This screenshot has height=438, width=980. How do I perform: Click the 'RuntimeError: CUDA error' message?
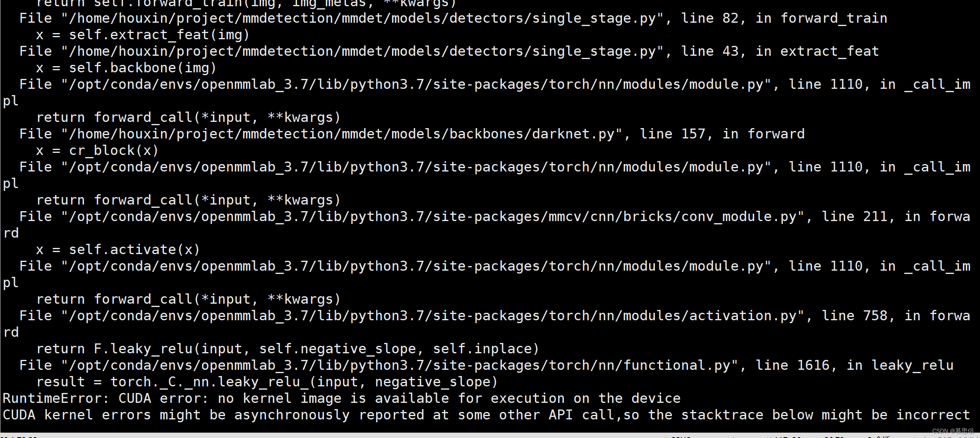(x=341, y=399)
